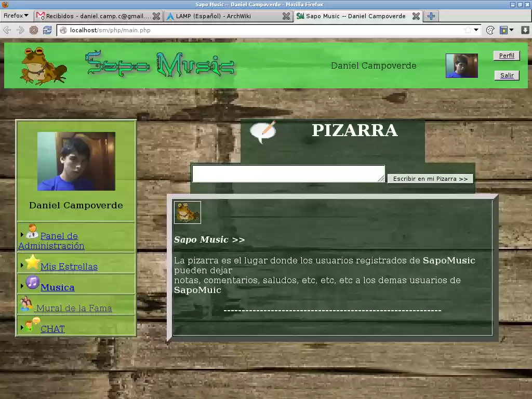This screenshot has width=532, height=399.
Task: Click the frog mascot logo in the header
Action: [x=42, y=66]
